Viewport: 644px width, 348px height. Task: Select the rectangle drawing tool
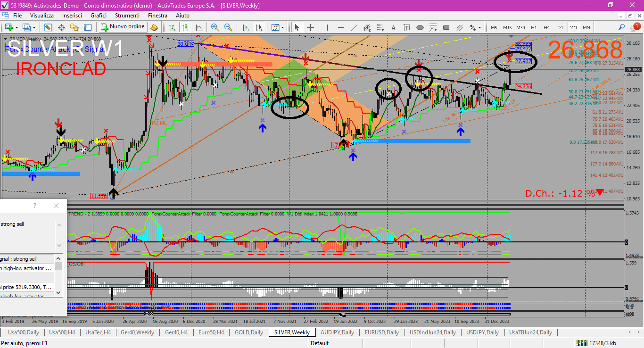(x=446, y=27)
